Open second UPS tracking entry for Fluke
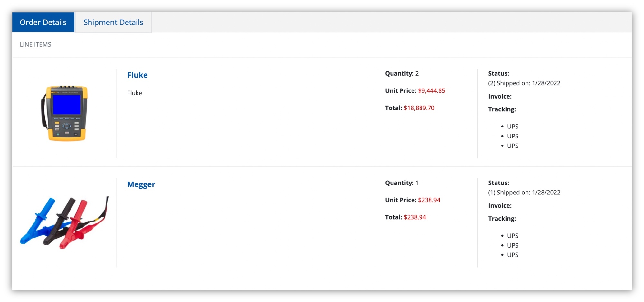This screenshot has height=302, width=644. (x=513, y=136)
